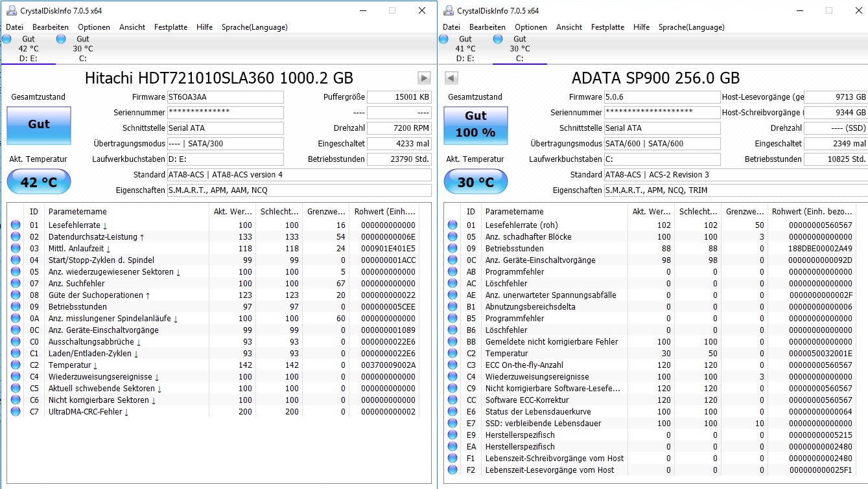
Task: Click CrystalDiskInfo app icon in left title bar
Action: [x=12, y=11]
